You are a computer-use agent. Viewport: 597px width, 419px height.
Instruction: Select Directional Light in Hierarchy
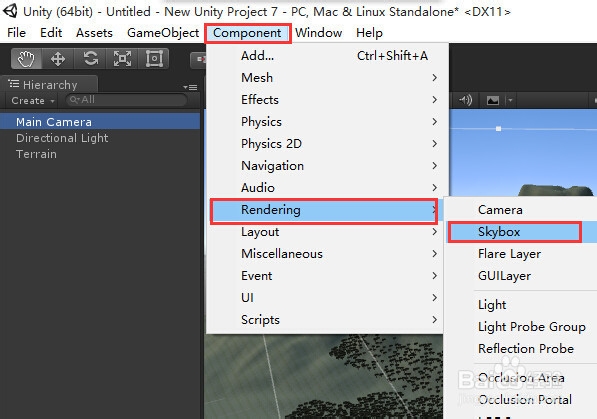pyautogui.click(x=100, y=138)
